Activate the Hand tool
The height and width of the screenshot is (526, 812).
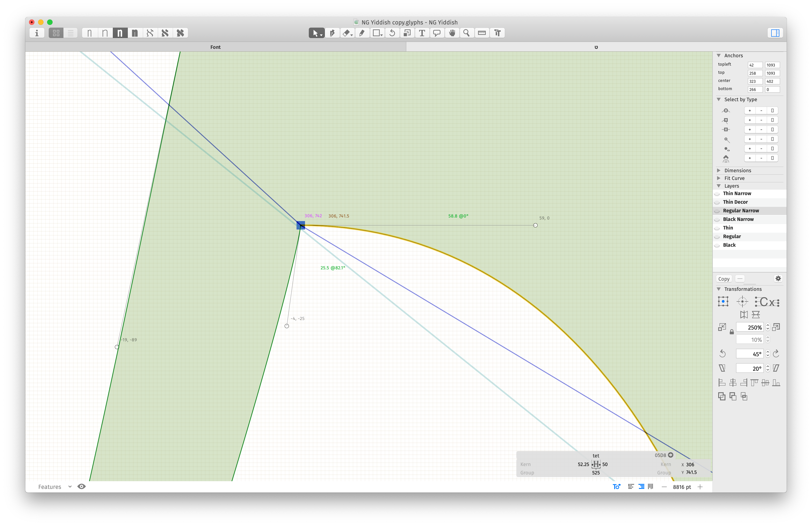tap(452, 33)
